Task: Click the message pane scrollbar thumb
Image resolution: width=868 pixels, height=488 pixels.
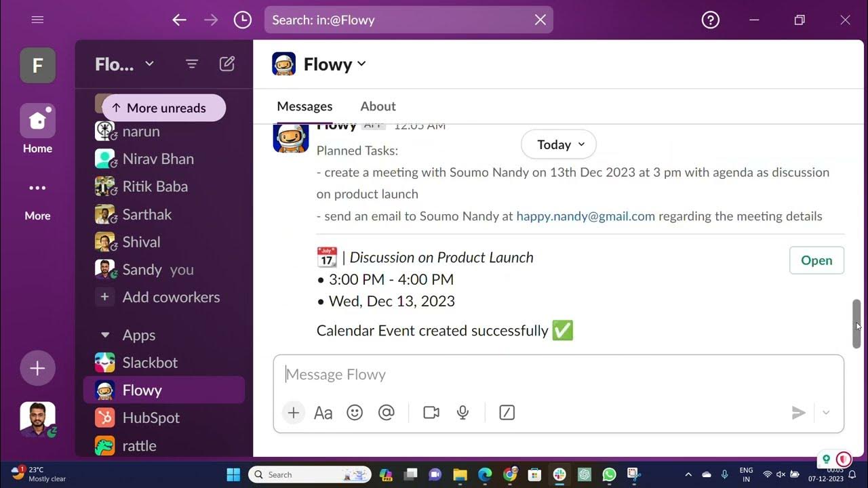Action: point(856,324)
